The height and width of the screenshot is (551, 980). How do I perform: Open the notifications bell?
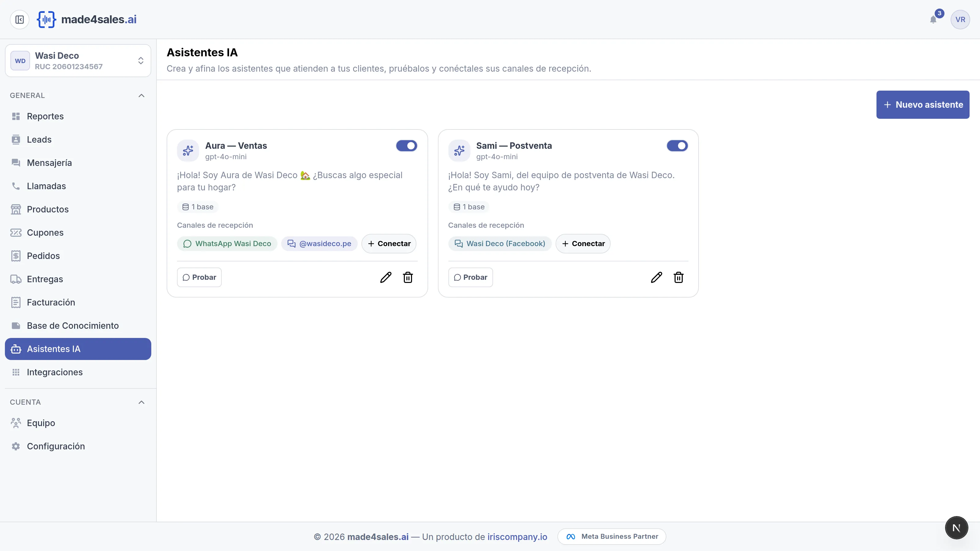(x=933, y=19)
